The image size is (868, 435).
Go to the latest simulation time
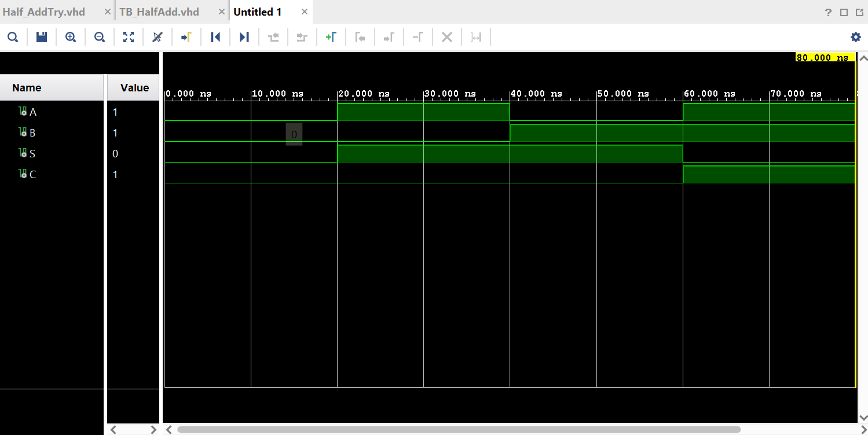click(x=244, y=37)
